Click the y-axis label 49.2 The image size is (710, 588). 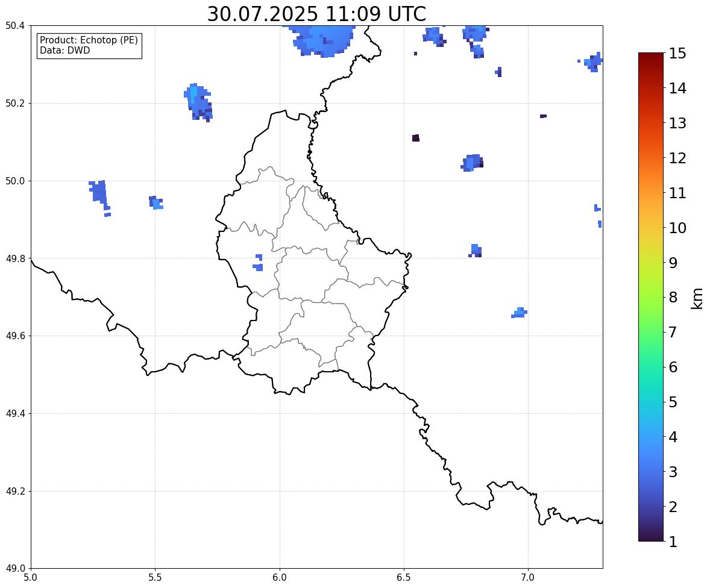tap(14, 491)
